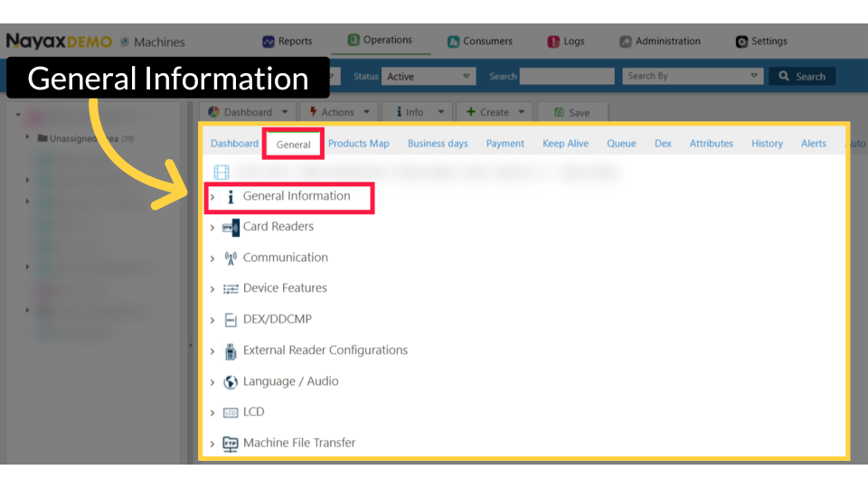
Task: Expand the Machine File Transfer section
Action: click(x=212, y=444)
